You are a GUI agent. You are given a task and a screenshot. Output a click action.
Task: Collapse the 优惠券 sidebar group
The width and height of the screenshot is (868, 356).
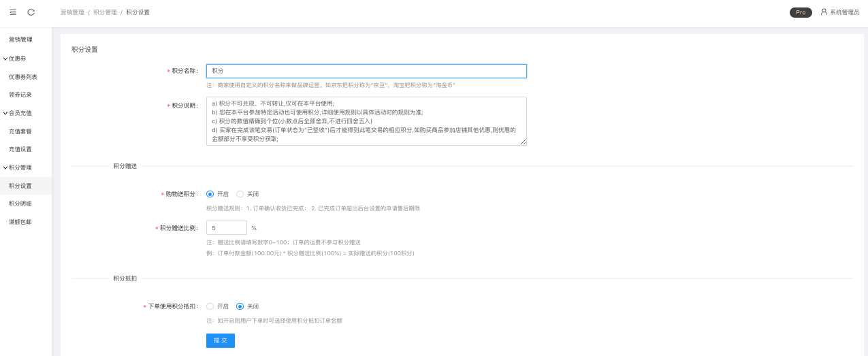[17, 59]
